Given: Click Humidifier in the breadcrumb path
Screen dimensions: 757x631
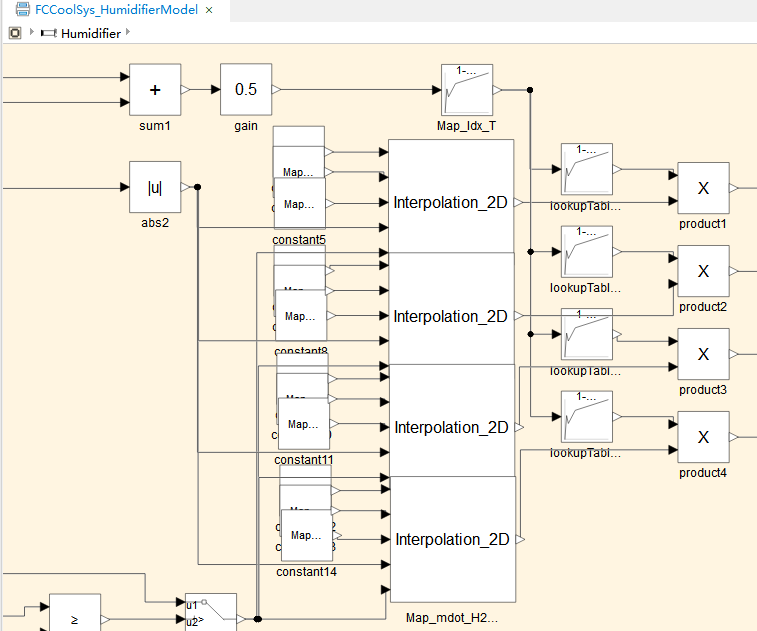Looking at the screenshot, I should coord(91,33).
